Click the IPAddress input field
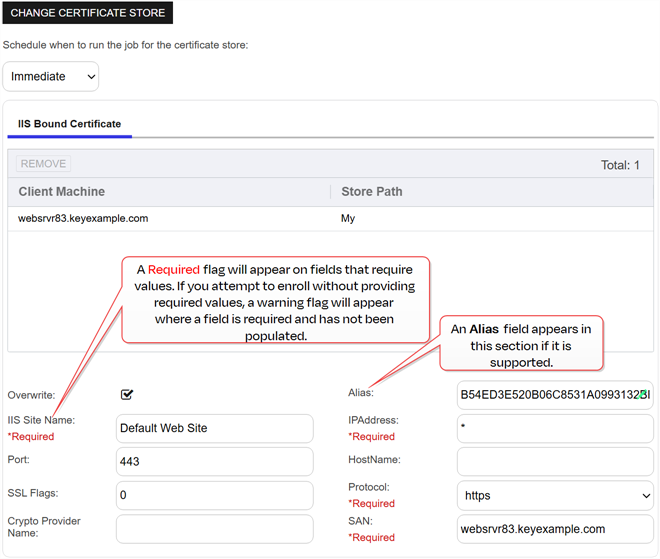The width and height of the screenshot is (660, 559). point(555,428)
